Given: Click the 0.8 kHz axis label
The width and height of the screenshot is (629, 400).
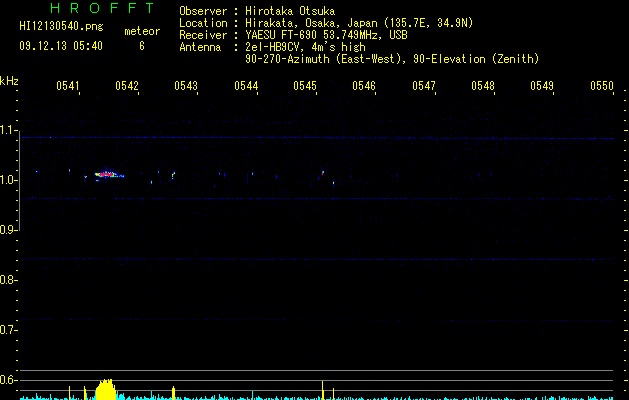Looking at the screenshot, I should [8, 280].
